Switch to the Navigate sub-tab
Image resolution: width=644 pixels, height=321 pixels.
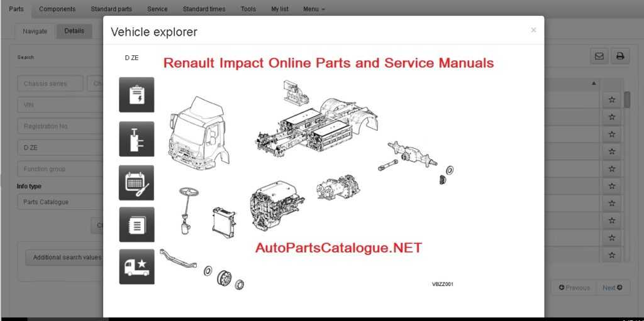[35, 31]
